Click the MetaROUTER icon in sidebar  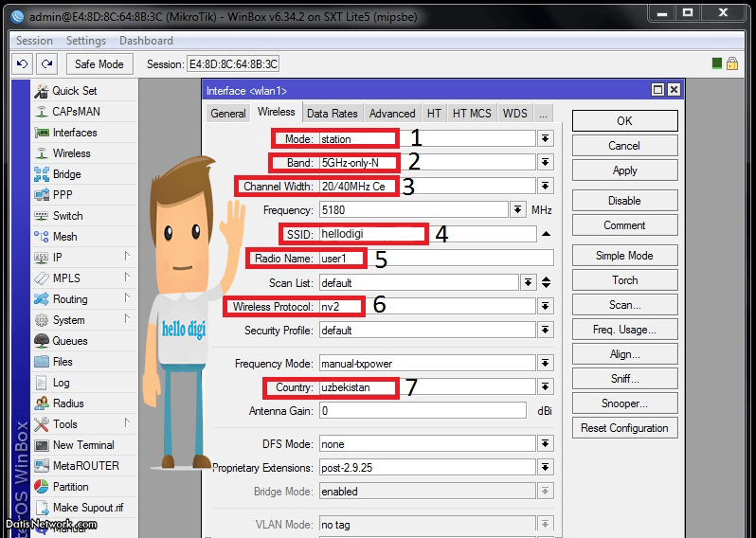click(x=42, y=466)
